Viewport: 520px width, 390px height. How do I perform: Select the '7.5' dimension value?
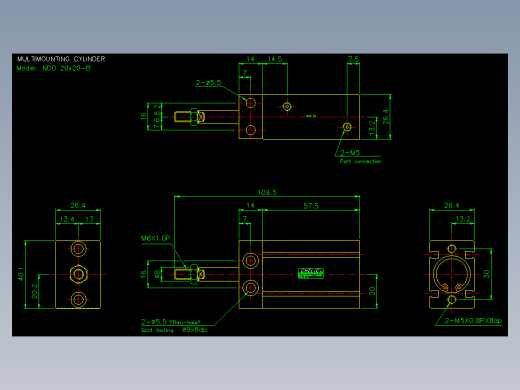click(353, 59)
